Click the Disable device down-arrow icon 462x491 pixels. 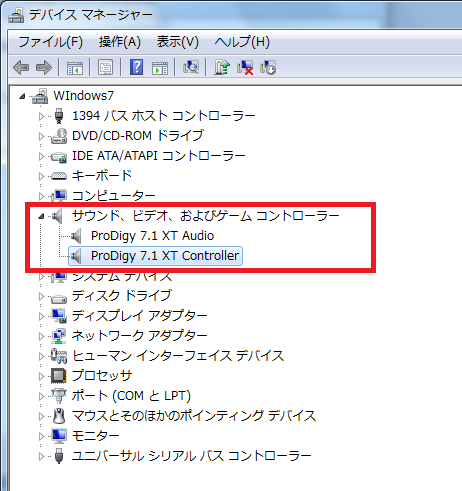coord(268,67)
